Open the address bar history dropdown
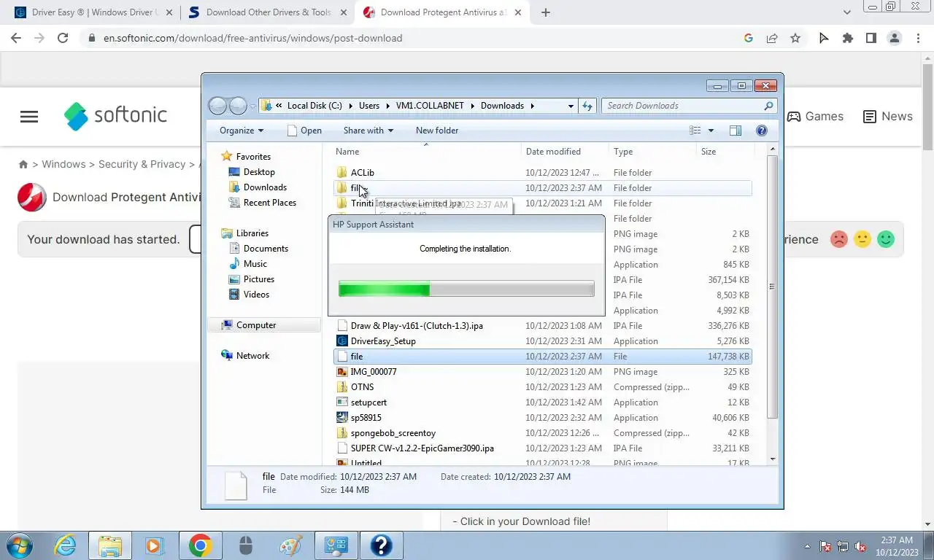Screen dimensions: 934x560 pyautogui.click(x=571, y=106)
